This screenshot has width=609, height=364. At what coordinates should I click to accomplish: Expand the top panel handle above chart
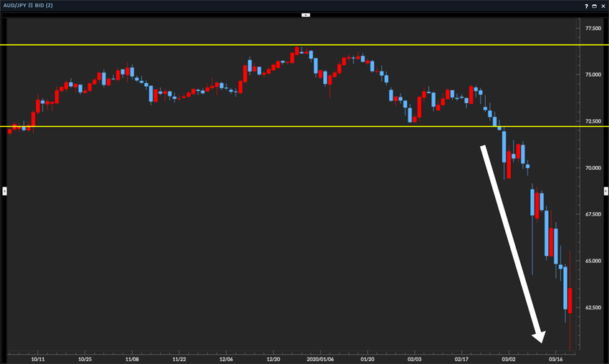[x=304, y=14]
